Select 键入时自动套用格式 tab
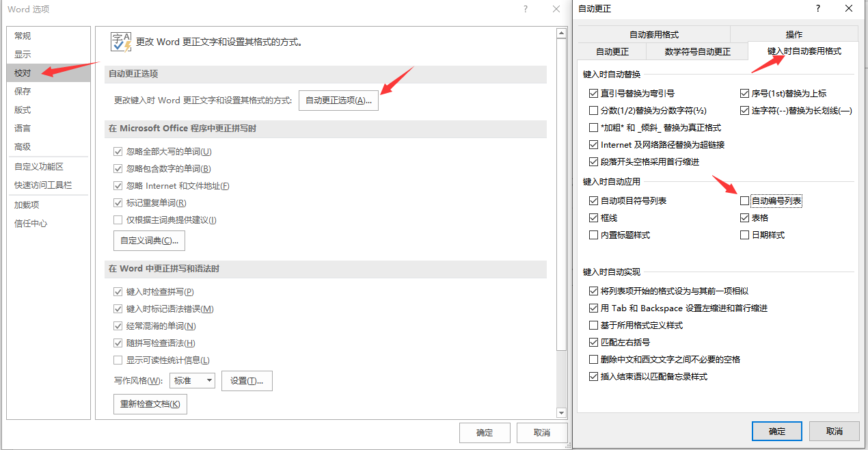The height and width of the screenshot is (450, 868). 804,51
